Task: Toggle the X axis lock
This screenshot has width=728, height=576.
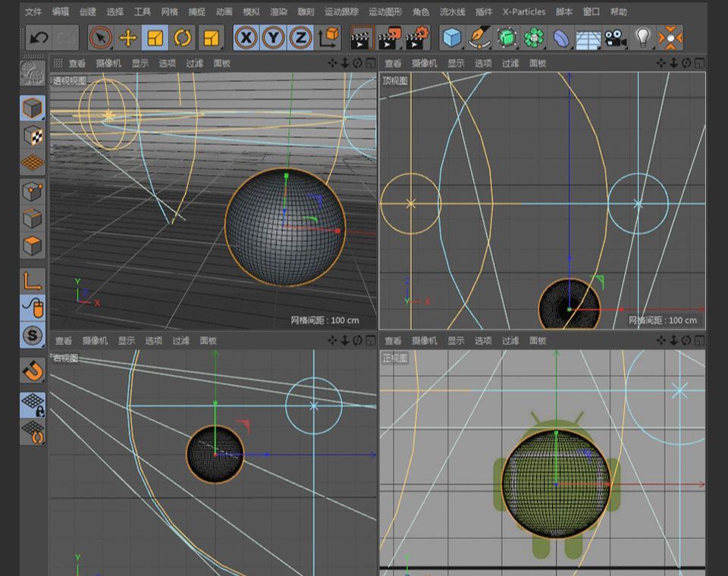Action: click(246, 38)
